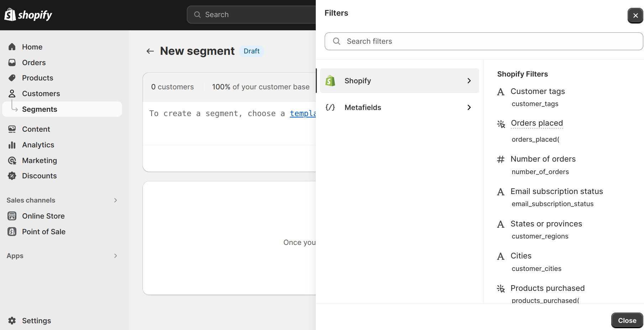The image size is (644, 330).
Task: Switch to the Segments section
Action: coord(40,109)
